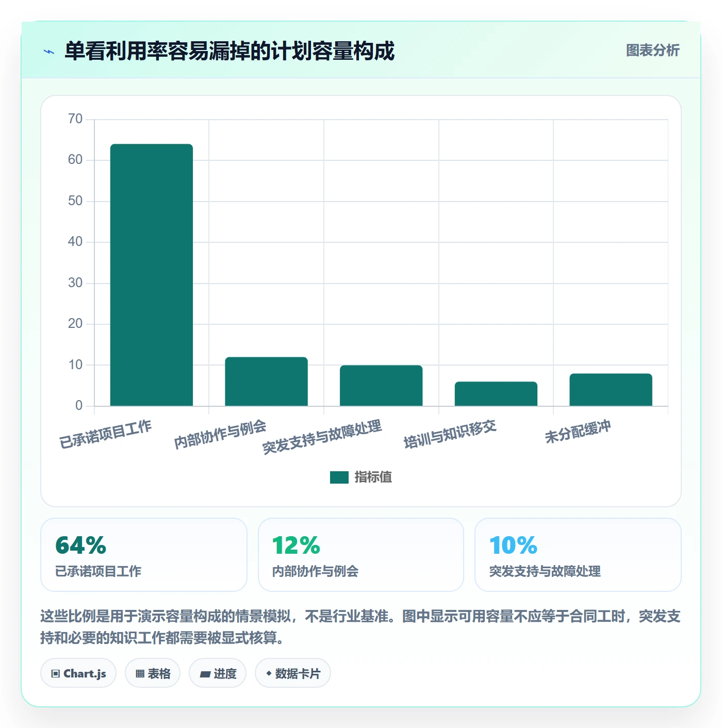The width and height of the screenshot is (722, 728).
Task: Click the y-axis value 70
Action: coord(75,119)
